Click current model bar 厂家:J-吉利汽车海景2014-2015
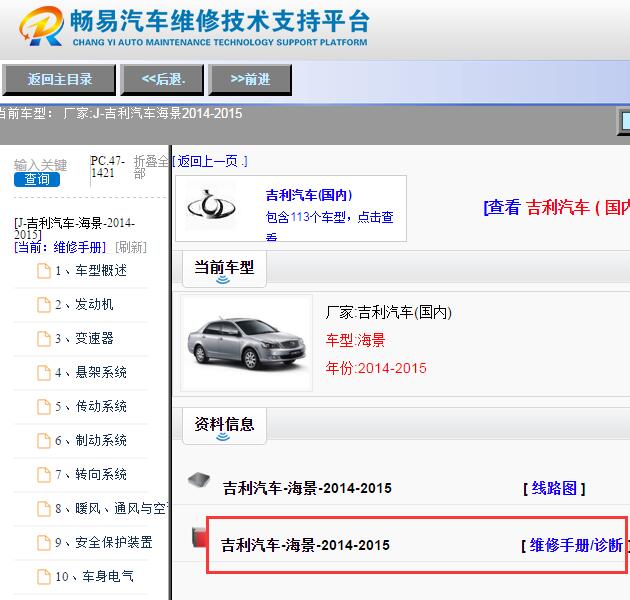This screenshot has height=600, width=630. pyautogui.click(x=153, y=113)
